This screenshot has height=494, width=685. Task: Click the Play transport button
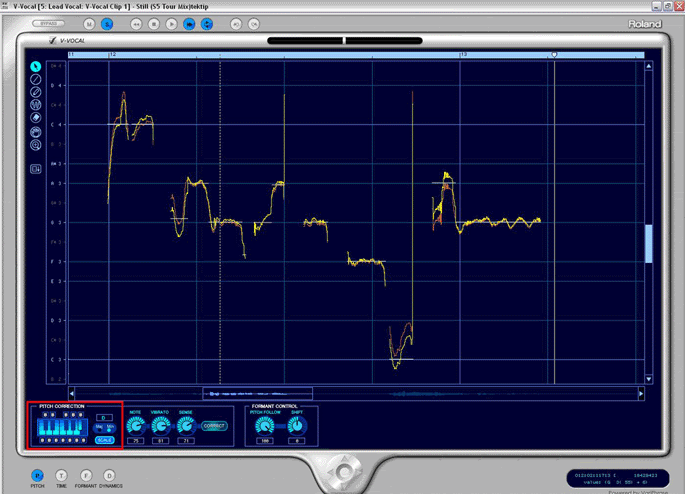(171, 24)
